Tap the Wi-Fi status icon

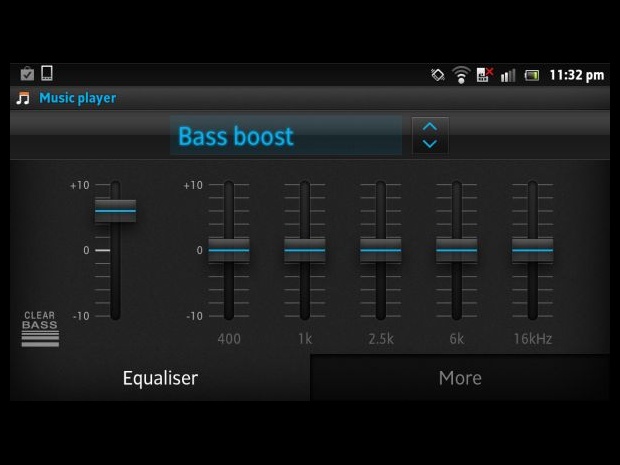(461, 75)
